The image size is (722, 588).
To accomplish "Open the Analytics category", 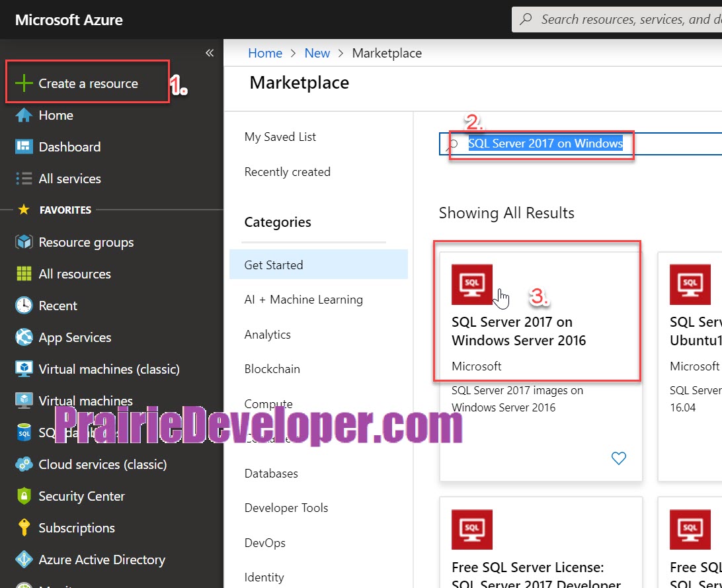I will tap(268, 335).
